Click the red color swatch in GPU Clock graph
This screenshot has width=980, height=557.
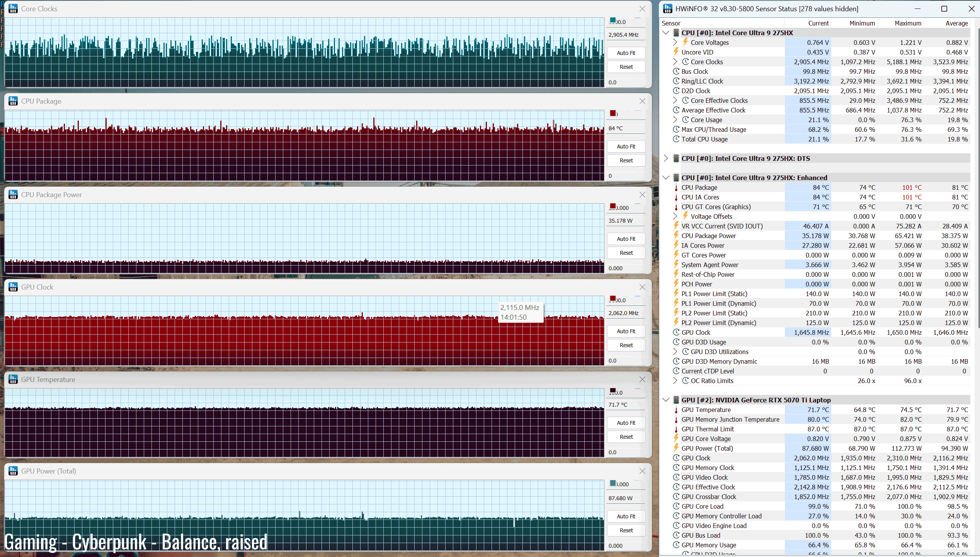[x=613, y=298]
